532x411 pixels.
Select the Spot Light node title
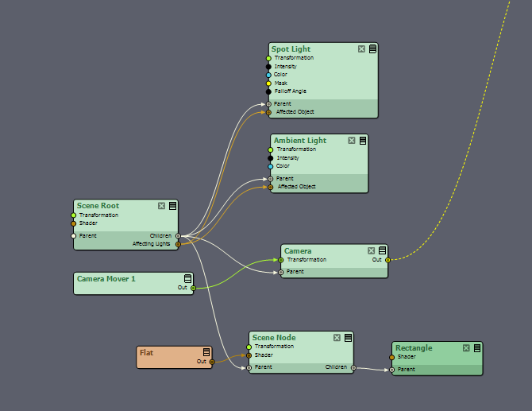[x=291, y=49]
